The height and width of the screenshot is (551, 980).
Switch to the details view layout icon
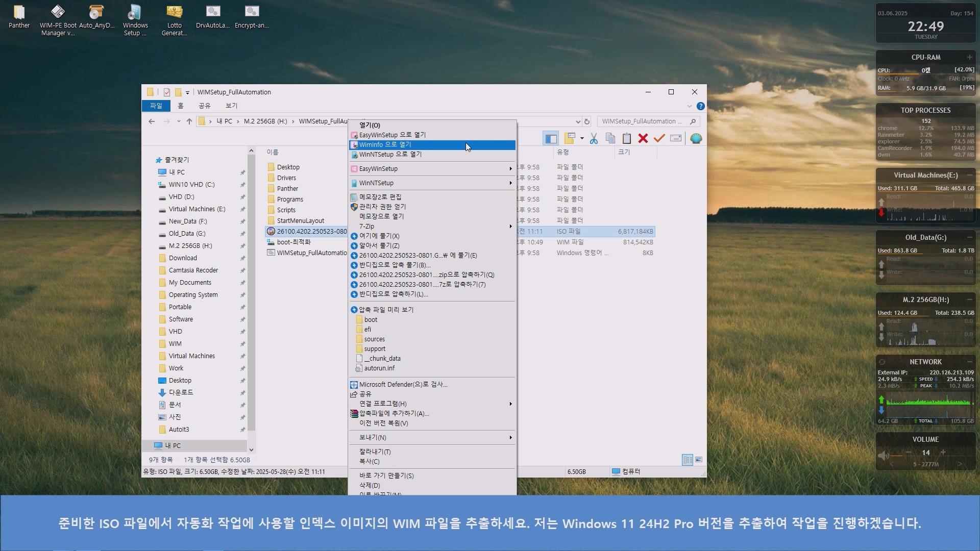688,460
